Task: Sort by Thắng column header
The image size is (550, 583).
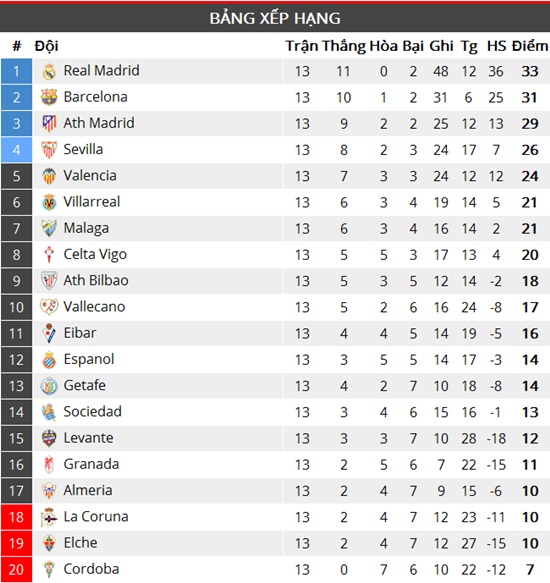Action: click(x=344, y=46)
